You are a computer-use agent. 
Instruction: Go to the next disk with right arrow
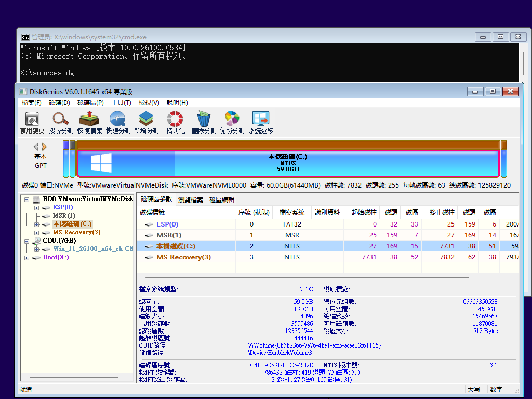(45, 147)
